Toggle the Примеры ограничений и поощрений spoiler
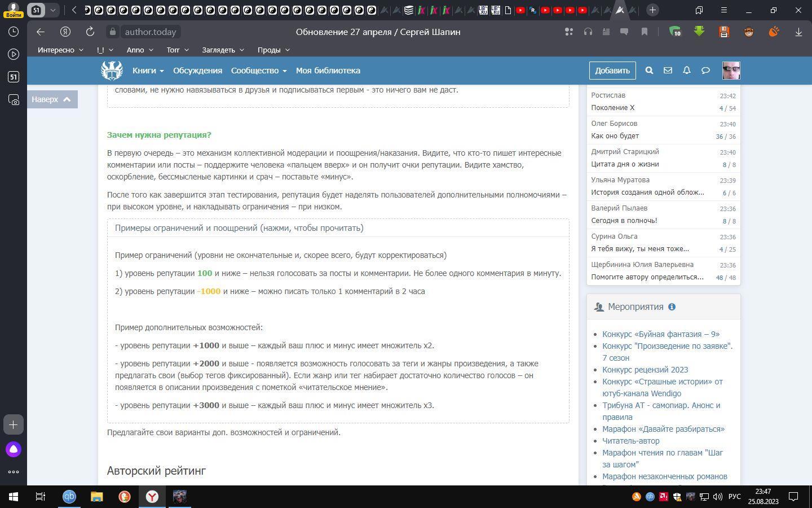The height and width of the screenshot is (508, 812). click(239, 228)
